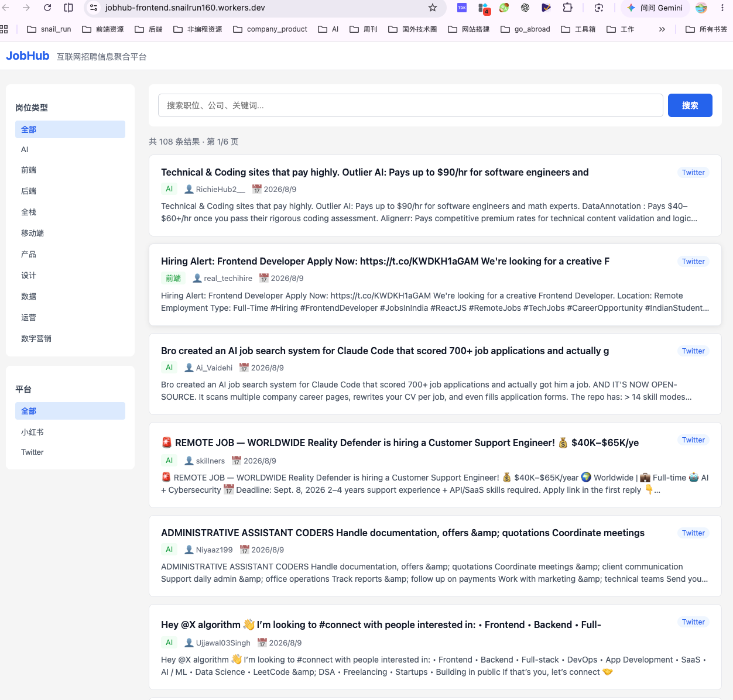Open the ADMINISTRATIVE ASSISTANT CODERS post
The image size is (733, 700).
pyautogui.click(x=403, y=533)
